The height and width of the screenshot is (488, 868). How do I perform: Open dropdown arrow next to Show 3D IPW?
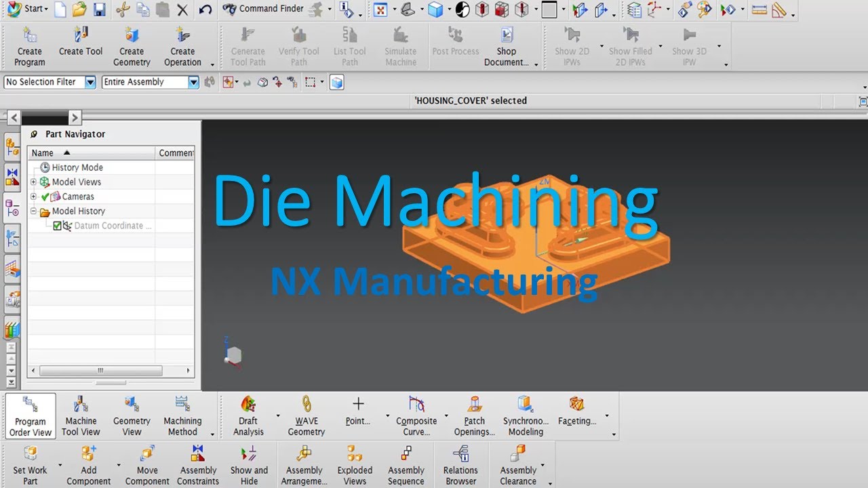coord(719,46)
